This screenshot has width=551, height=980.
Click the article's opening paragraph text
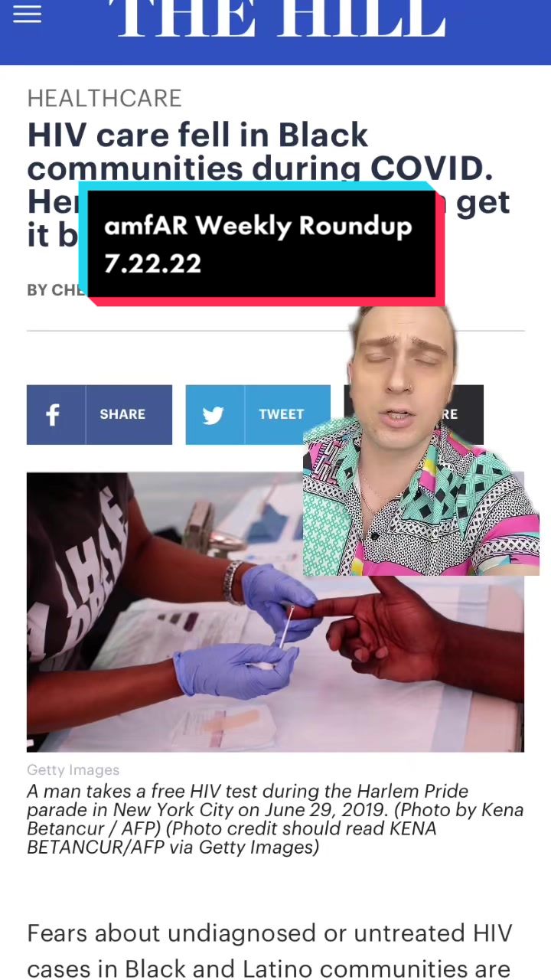[269, 952]
